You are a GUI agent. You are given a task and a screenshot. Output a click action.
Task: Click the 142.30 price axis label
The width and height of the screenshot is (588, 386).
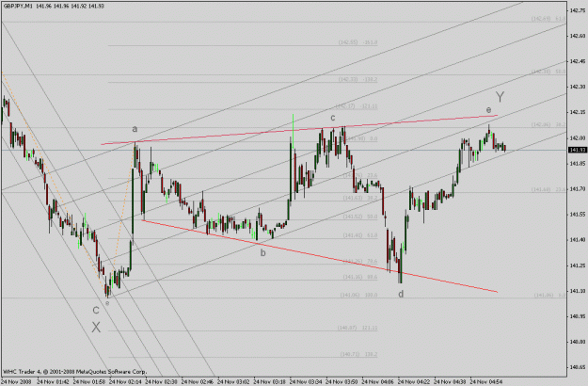[577, 87]
